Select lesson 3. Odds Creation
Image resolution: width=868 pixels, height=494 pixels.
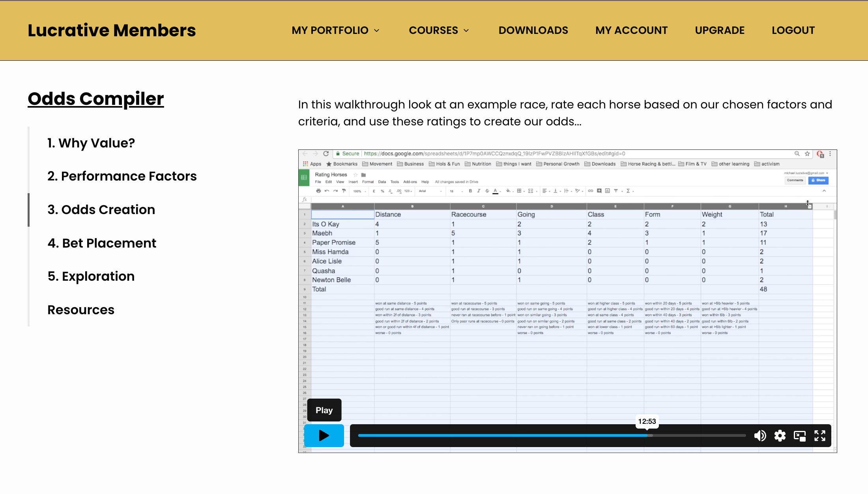coord(101,210)
